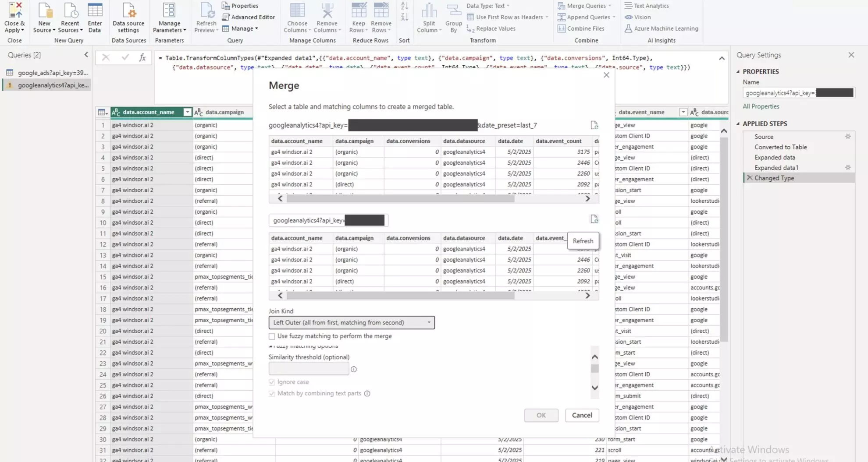The width and height of the screenshot is (868, 462).
Task: Open query Properties
Action: [240, 6]
